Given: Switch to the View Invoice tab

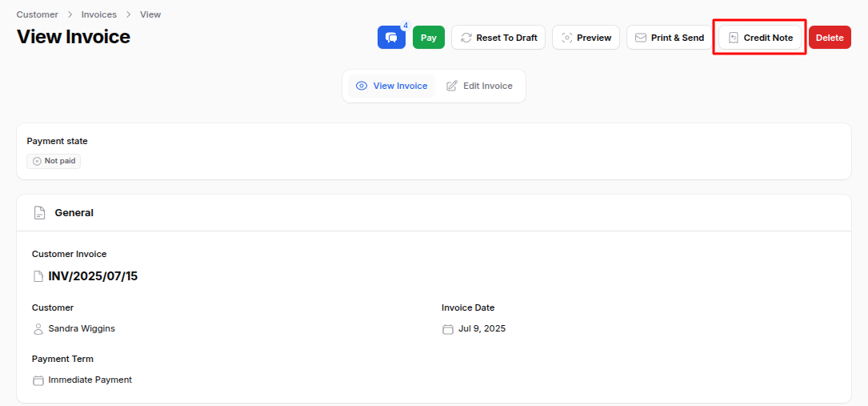Looking at the screenshot, I should click(x=391, y=86).
